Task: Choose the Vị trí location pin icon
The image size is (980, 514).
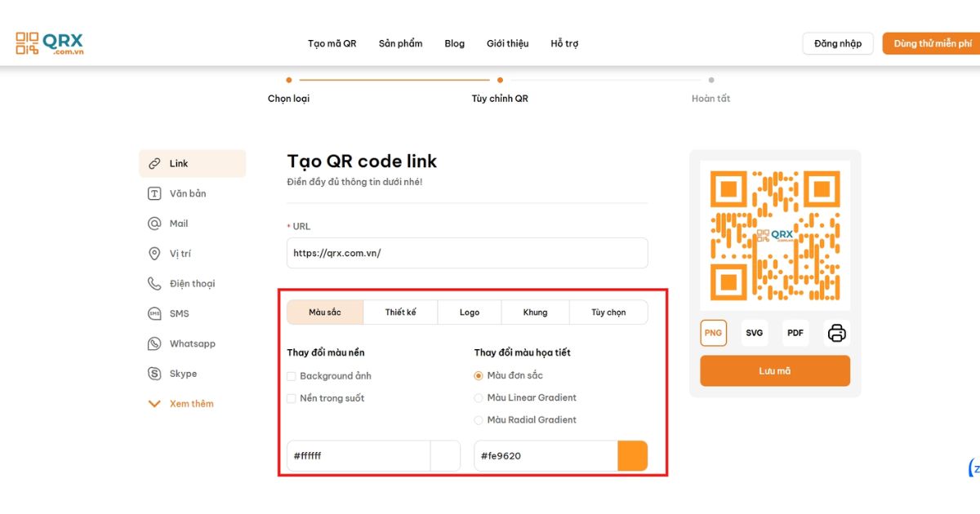Action: click(x=154, y=254)
